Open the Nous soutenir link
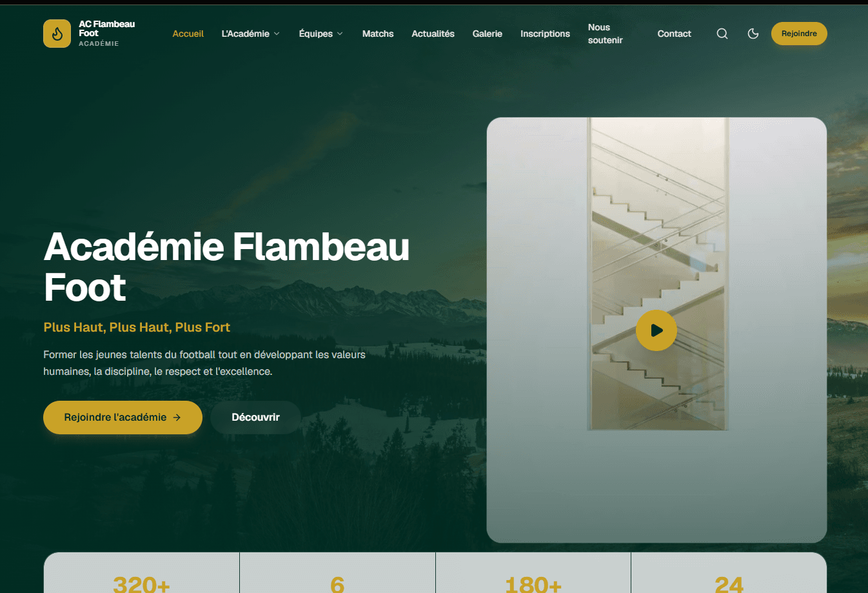 tap(606, 34)
